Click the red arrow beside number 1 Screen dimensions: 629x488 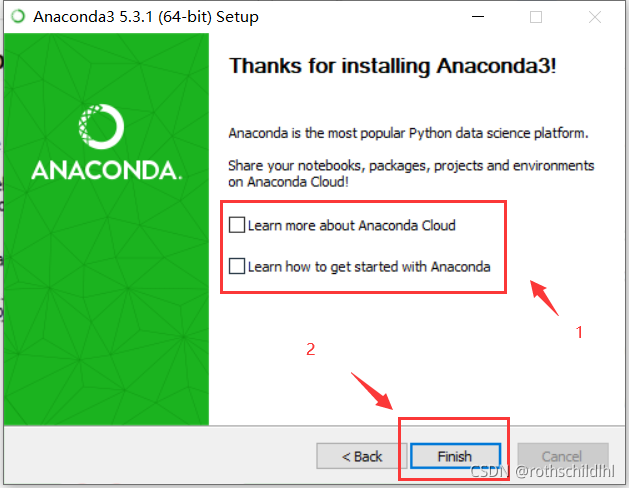pyautogui.click(x=544, y=297)
